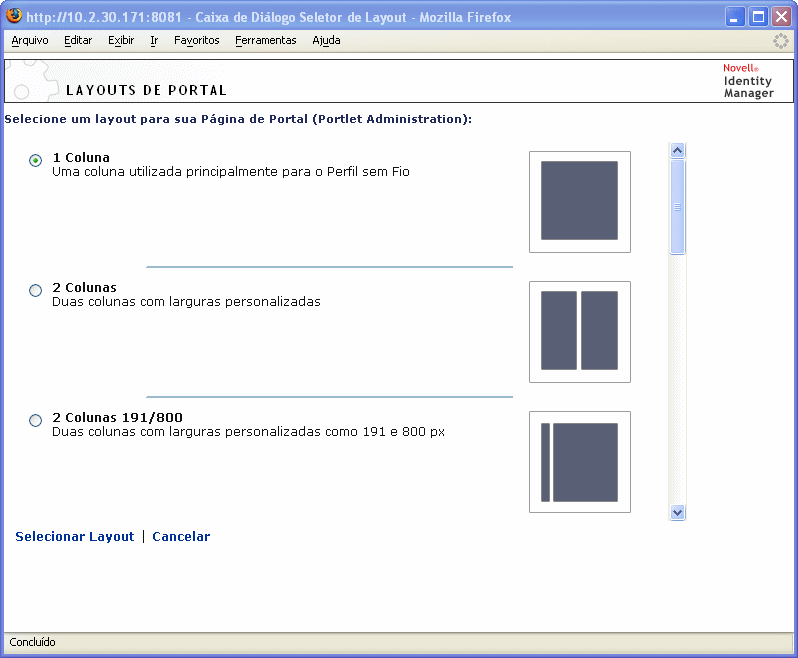798x658 pixels.
Task: Click the two equal columns layout thumbnail
Action: [x=580, y=332]
